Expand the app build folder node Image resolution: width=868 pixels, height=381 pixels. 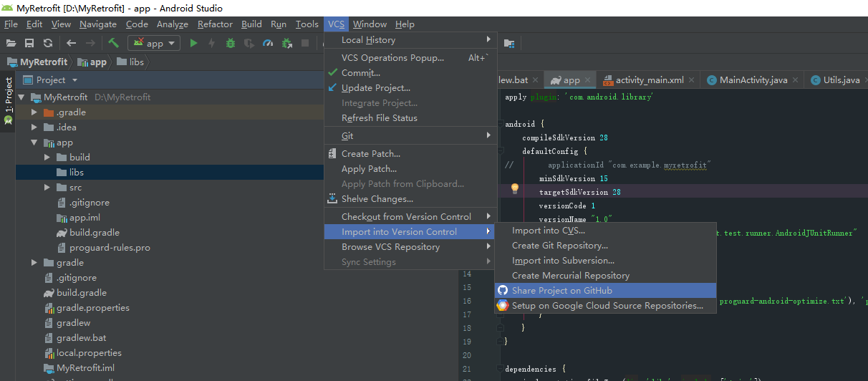[47, 158]
